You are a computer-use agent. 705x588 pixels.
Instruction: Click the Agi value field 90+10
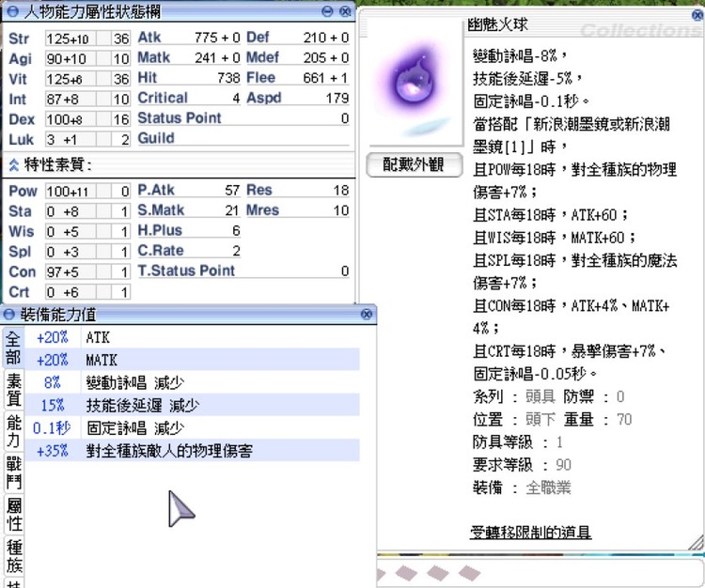click(70, 59)
